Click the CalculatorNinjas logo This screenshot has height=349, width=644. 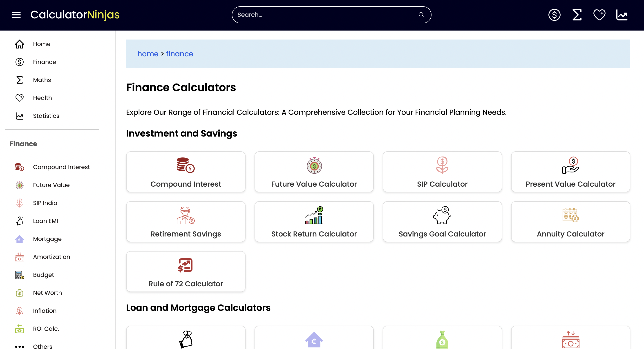tap(75, 15)
